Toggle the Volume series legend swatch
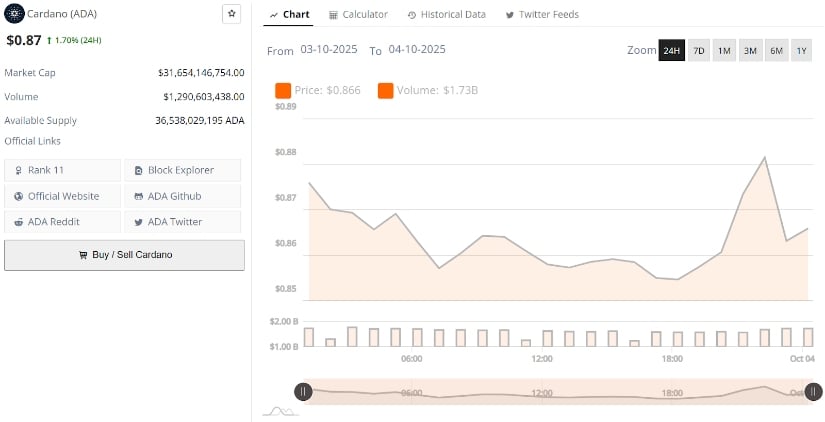Viewport: 825px width, 422px height. 386,91
